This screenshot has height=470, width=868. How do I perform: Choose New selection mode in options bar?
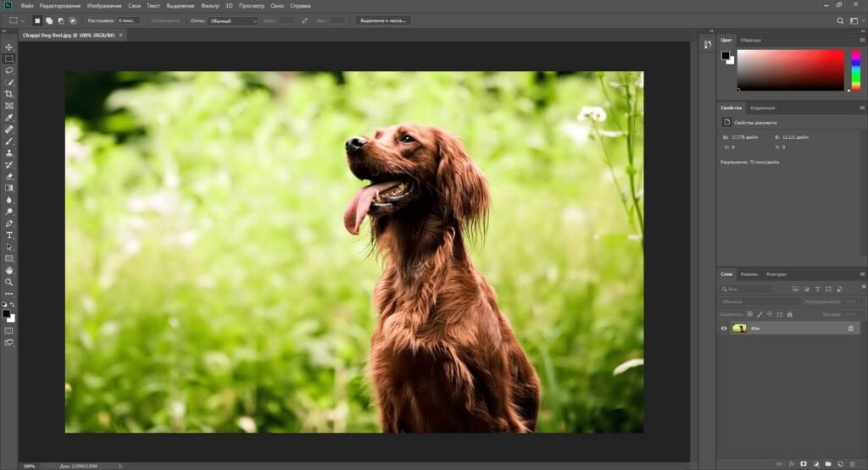37,21
